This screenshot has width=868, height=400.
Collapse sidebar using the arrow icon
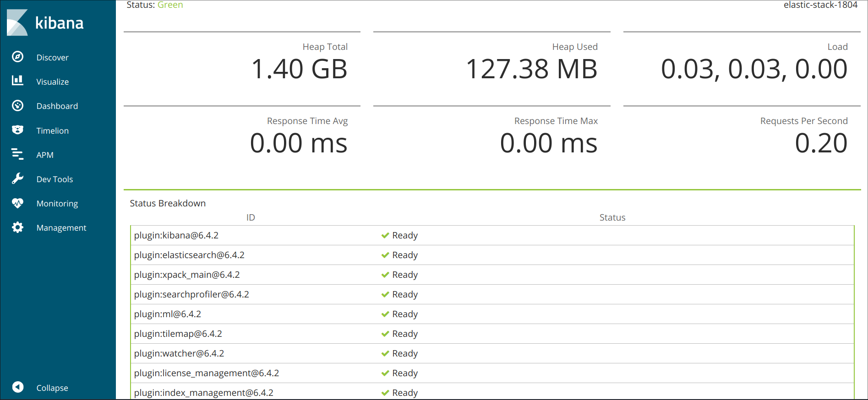pyautogui.click(x=17, y=387)
